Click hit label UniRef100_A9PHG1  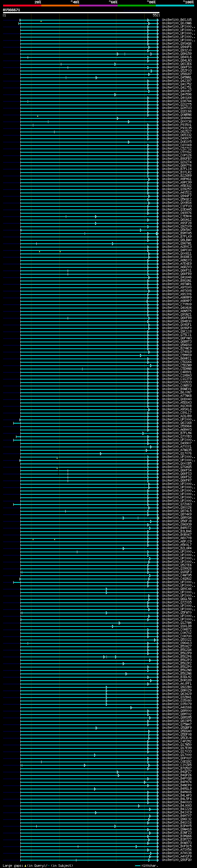[177, 179]
